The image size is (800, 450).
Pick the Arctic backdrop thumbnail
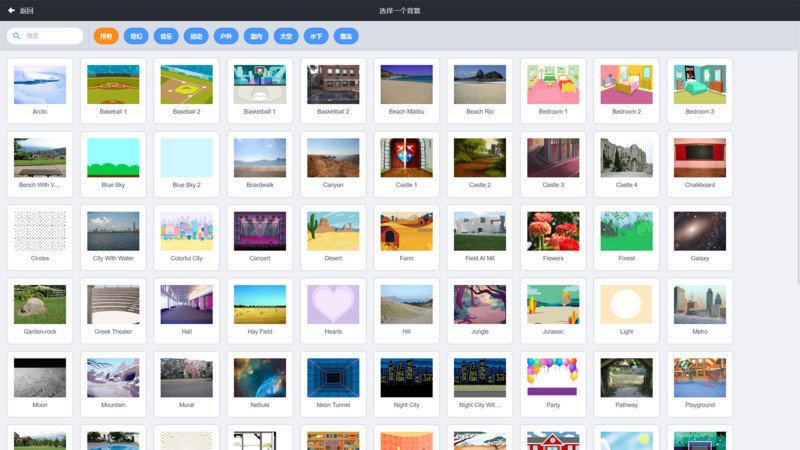pyautogui.click(x=40, y=90)
